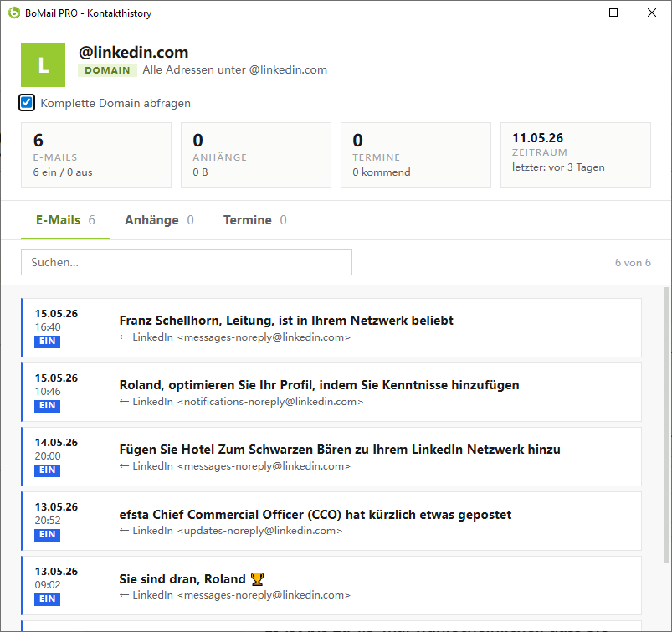Click the BoMail PRO app icon in title bar
The height and width of the screenshot is (632, 672).
pos(14,13)
